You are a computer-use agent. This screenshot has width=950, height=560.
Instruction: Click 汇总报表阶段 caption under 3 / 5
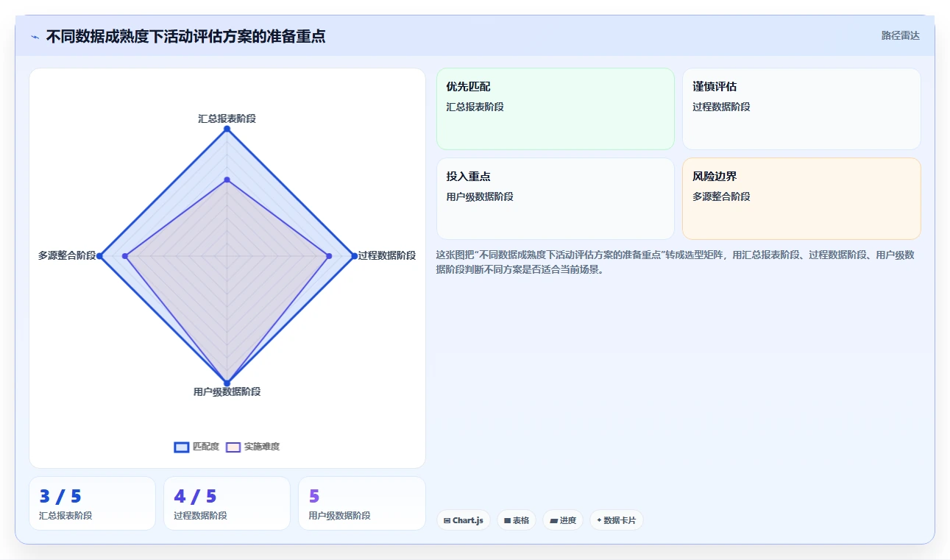65,516
